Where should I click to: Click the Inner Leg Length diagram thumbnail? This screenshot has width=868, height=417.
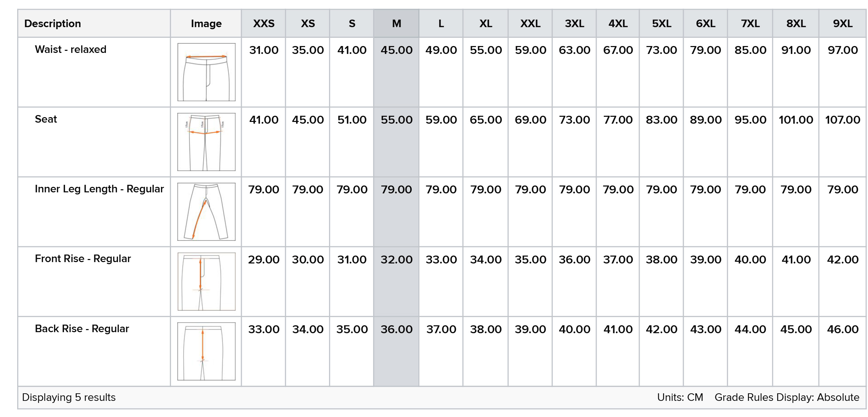pyautogui.click(x=206, y=212)
